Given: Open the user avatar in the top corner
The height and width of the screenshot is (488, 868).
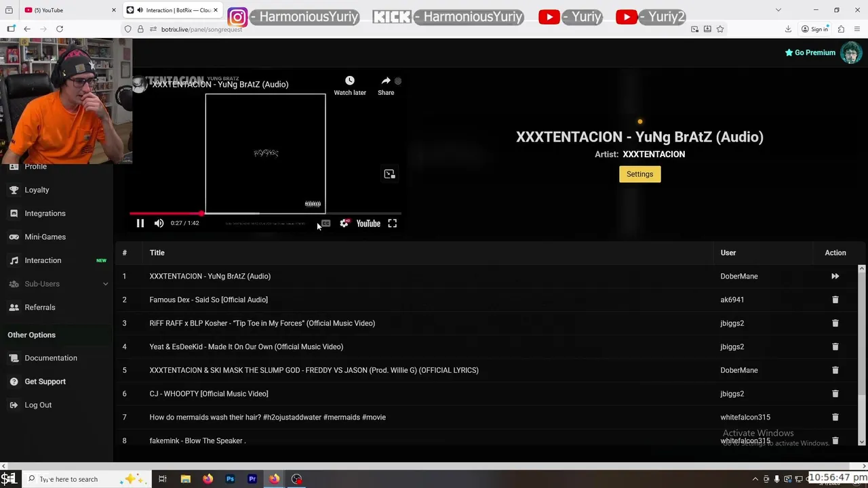Looking at the screenshot, I should (x=850, y=52).
